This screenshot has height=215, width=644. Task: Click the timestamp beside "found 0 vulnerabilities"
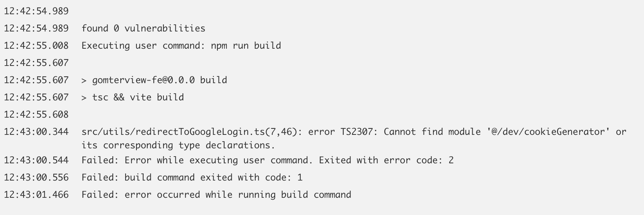pos(36,28)
